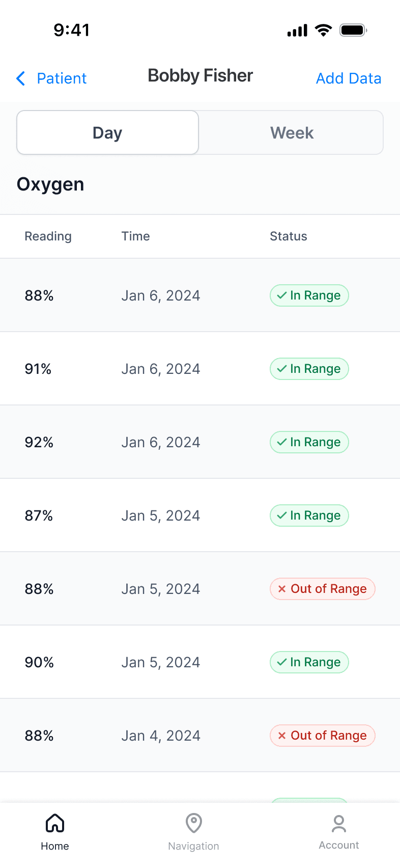This screenshot has height=868, width=400.
Task: Click Out of Range badge for Jan 4
Action: (323, 736)
